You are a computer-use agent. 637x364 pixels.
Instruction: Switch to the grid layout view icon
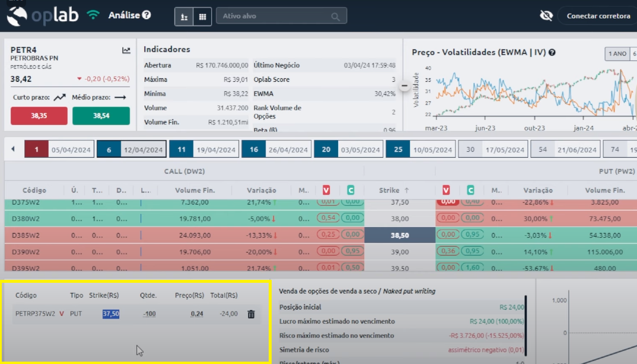202,17
